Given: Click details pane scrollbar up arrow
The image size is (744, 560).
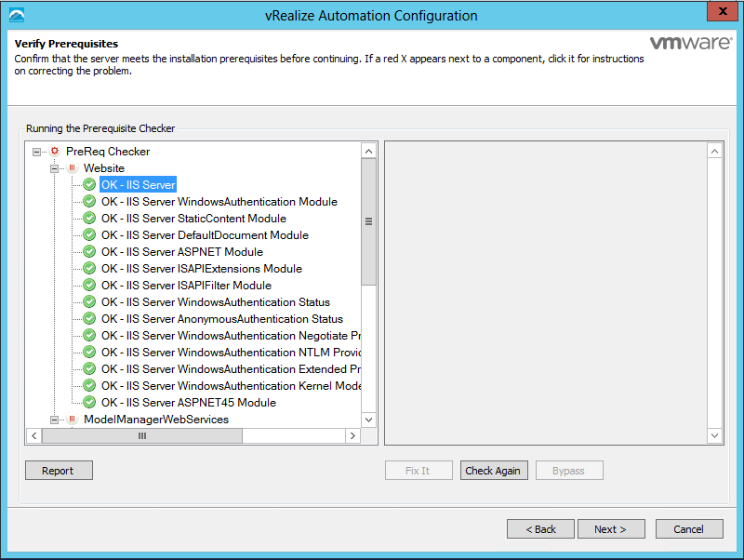Looking at the screenshot, I should coord(714,152).
